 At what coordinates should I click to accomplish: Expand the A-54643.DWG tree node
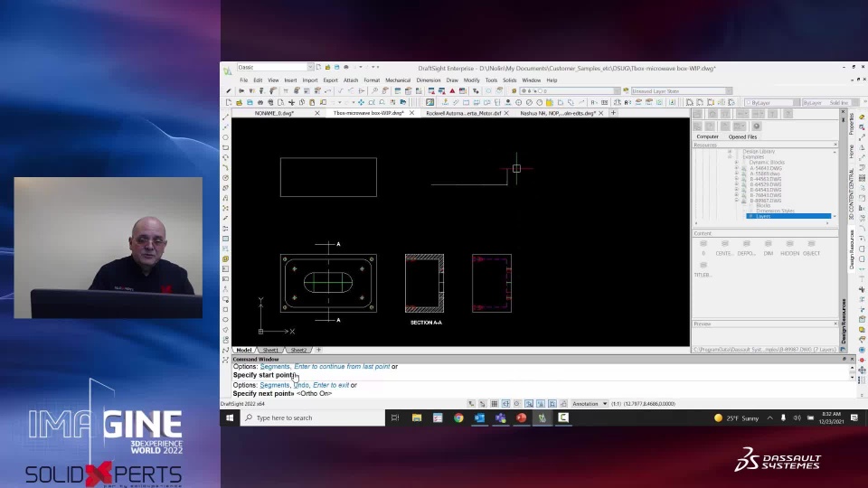tap(736, 168)
